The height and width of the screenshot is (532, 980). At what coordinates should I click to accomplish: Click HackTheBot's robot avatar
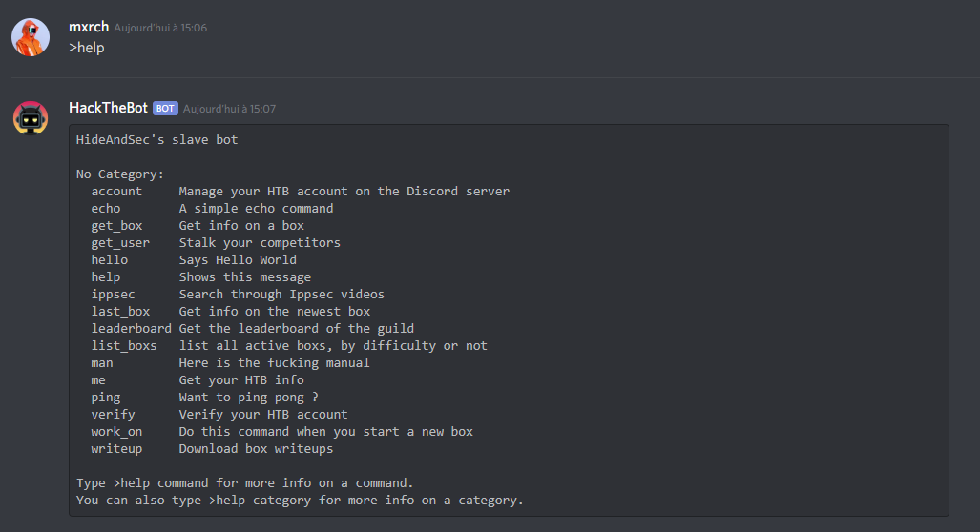tap(31, 118)
